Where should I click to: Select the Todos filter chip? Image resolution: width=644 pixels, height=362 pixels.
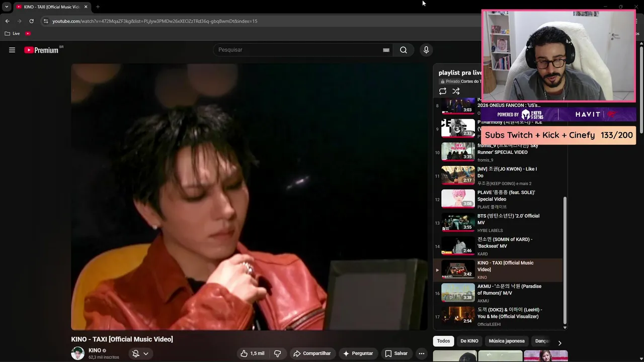coord(443,341)
